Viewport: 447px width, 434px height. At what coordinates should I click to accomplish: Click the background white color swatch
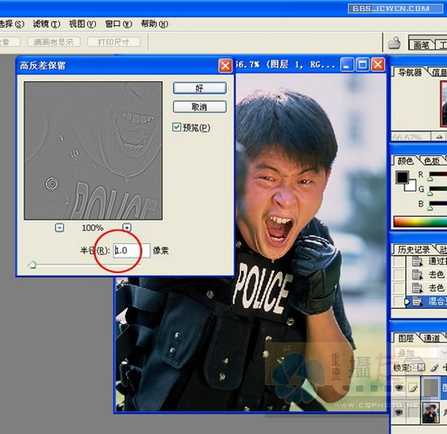coord(411,186)
